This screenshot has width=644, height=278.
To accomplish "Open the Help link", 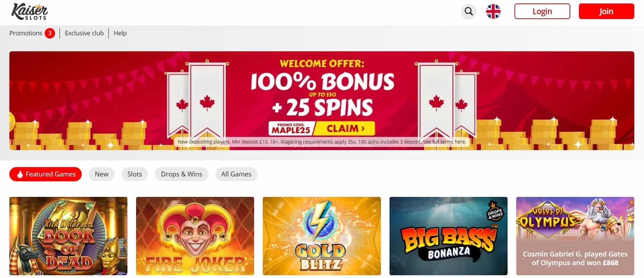I will [120, 33].
